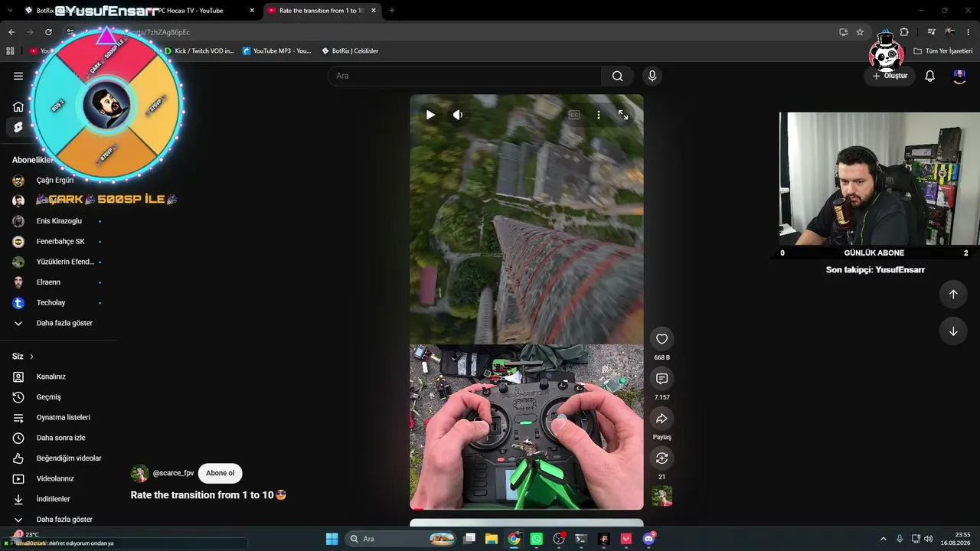
Task: Open the Windows Start menu
Action: [332, 539]
